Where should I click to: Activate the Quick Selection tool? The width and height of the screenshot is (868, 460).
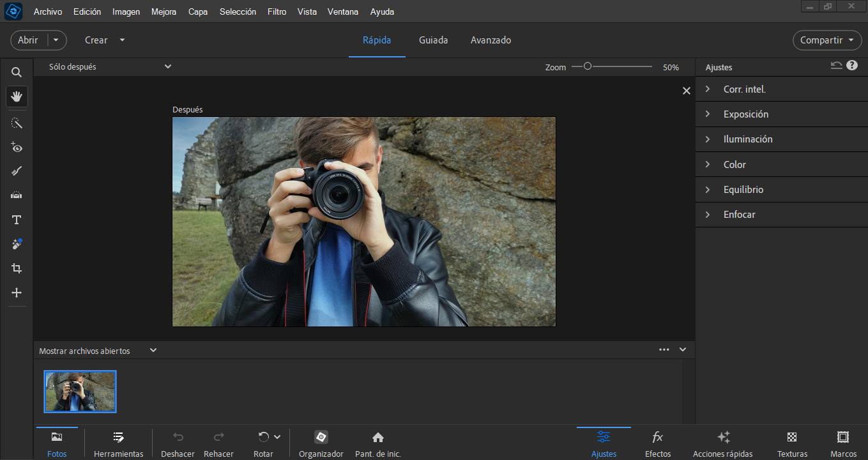point(16,123)
